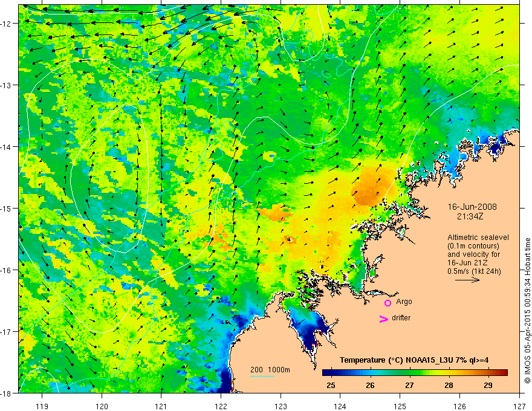Click the longitude axis label 122
Viewport: 532px width, 411px height.
(x=221, y=406)
